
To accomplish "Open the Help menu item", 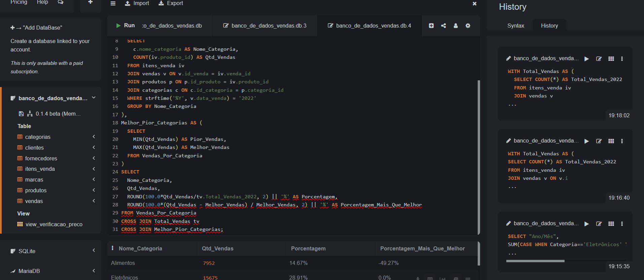I will coord(42,2).
